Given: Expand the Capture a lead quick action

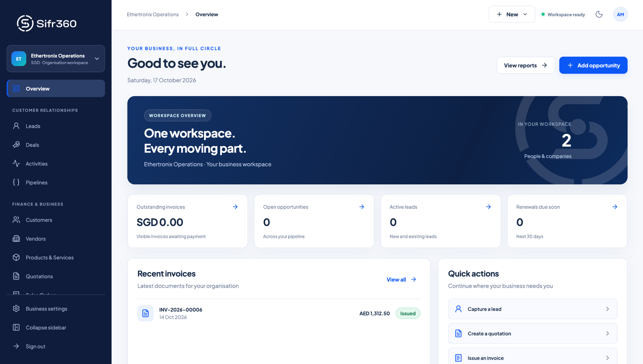Looking at the screenshot, I should pos(532,309).
